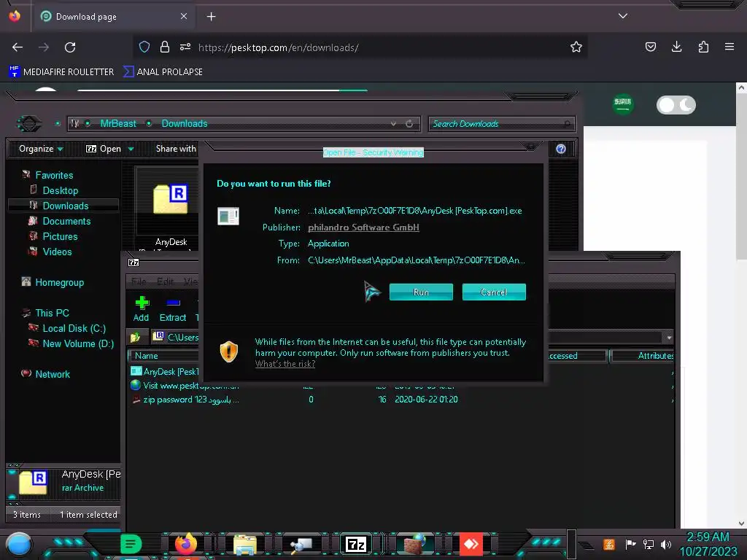Select Downloads in Explorer navigation pane
747x560 pixels.
[65, 206]
